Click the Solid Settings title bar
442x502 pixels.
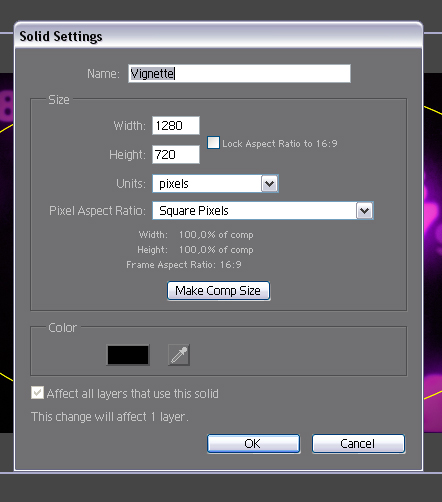218,36
